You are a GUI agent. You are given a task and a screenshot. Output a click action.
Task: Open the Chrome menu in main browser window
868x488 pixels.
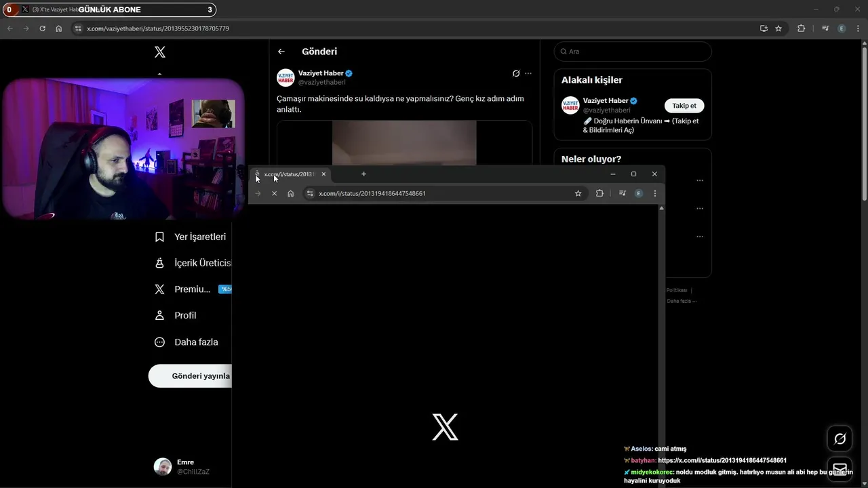coord(858,28)
